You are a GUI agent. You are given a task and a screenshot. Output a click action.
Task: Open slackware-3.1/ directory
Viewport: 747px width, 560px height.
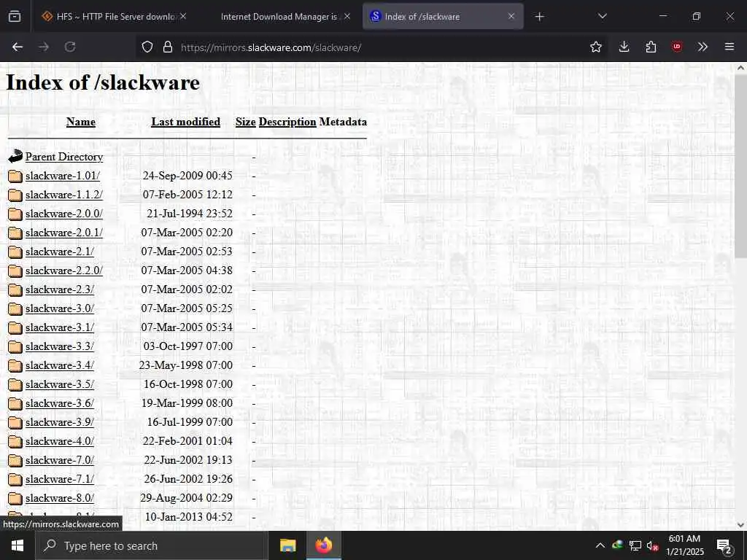point(60,327)
